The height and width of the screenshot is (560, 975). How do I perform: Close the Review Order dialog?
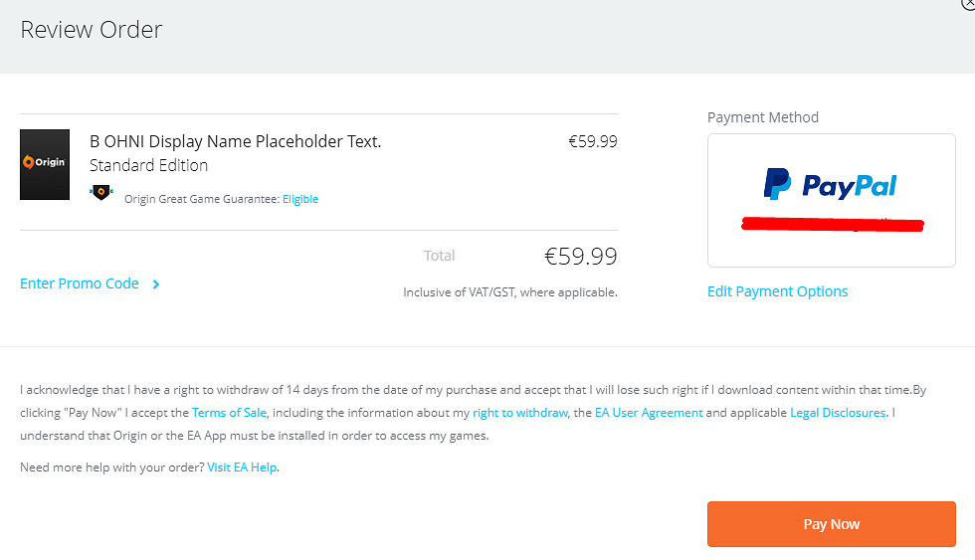(x=969, y=3)
